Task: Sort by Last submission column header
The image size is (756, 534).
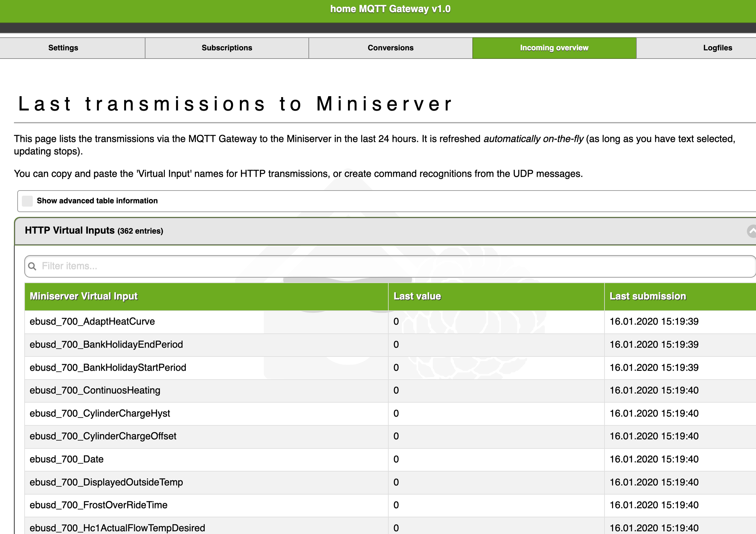Action: [x=648, y=296]
